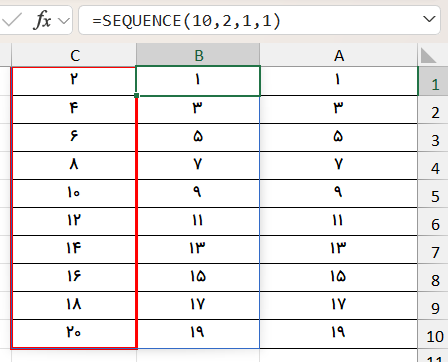Viewport: 448px width, 362px height.
Task: Click cell C9 containing ۱۸
Action: click(74, 306)
